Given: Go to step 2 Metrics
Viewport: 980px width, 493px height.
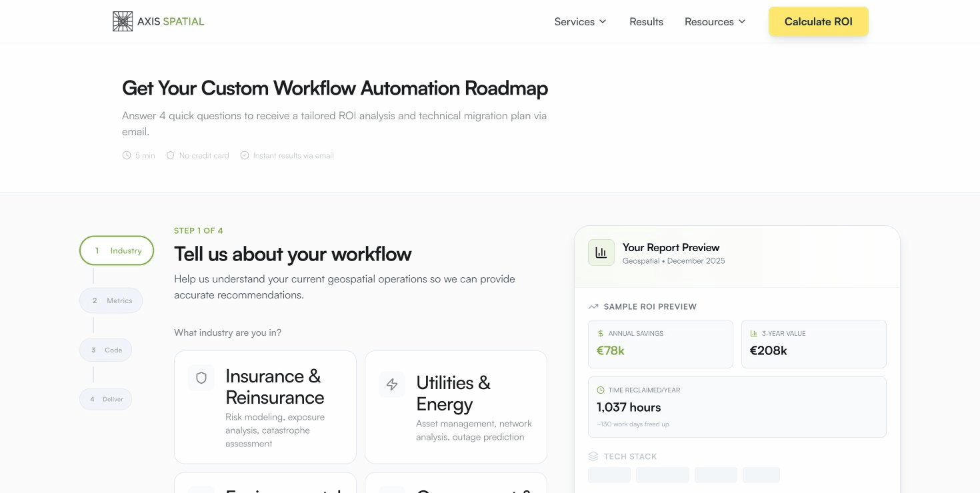Looking at the screenshot, I should pos(111,300).
